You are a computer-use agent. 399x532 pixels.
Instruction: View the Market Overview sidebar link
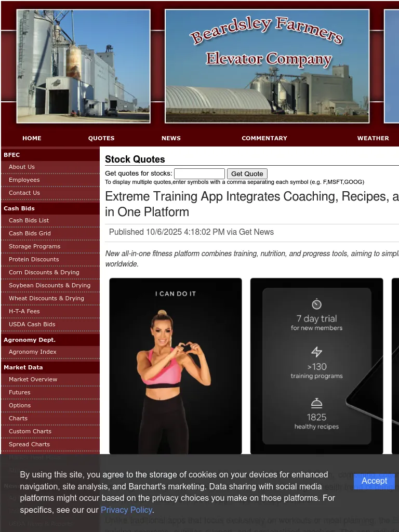coord(33,379)
